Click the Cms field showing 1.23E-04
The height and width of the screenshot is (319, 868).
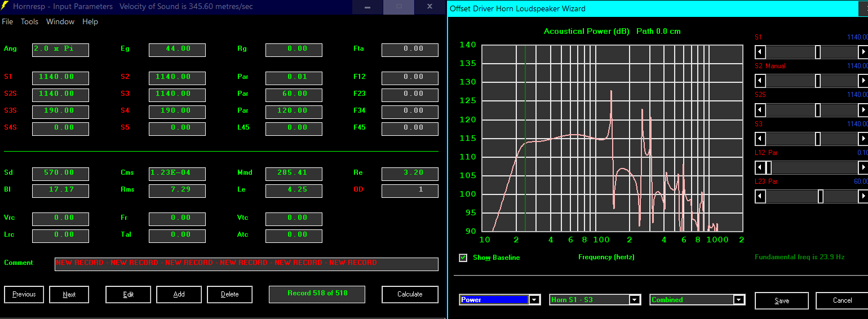point(177,174)
